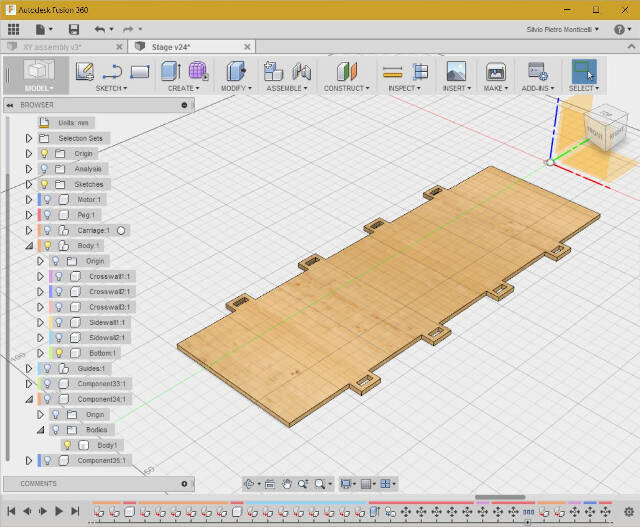Screen dimensions: 640x527
Task: Expand the Component35:1 tree node
Action: point(29,460)
